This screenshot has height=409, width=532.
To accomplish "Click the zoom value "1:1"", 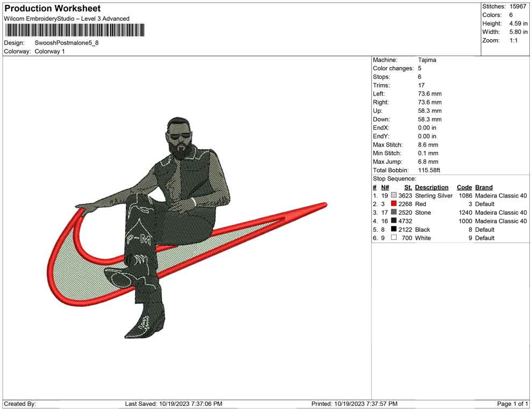I will pos(513,40).
